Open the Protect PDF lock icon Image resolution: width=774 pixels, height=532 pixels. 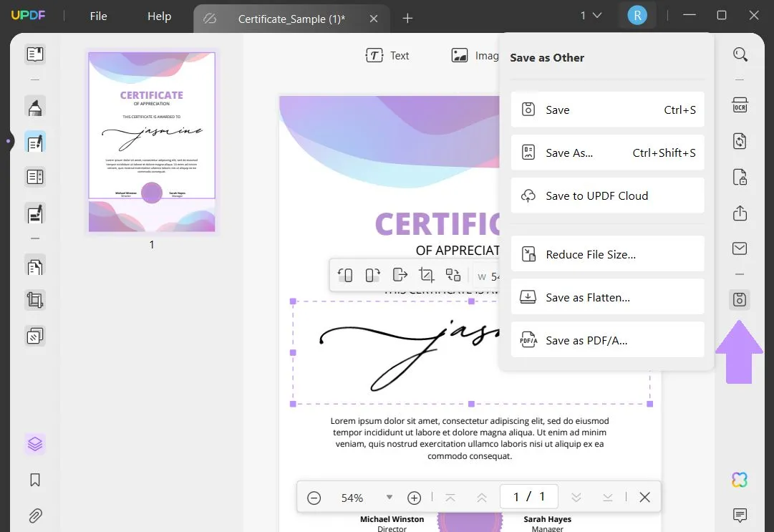[x=740, y=177]
